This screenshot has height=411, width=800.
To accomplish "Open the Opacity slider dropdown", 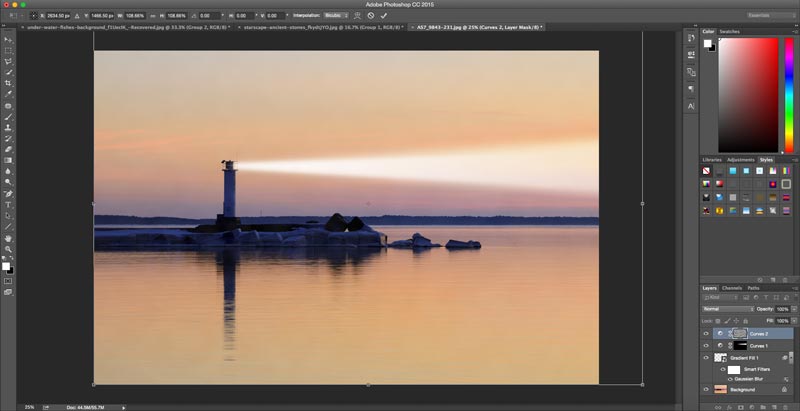I will click(x=794, y=309).
